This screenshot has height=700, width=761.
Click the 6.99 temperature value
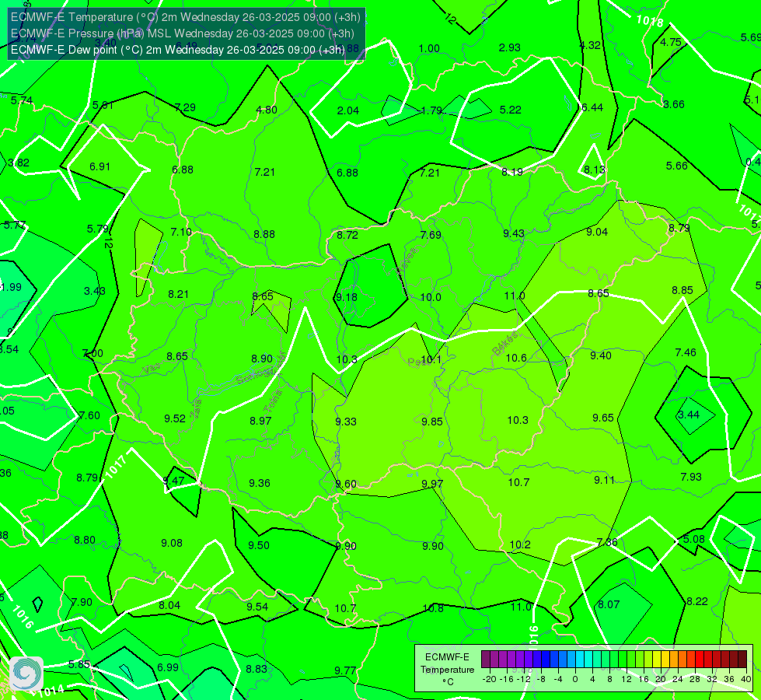(x=168, y=667)
